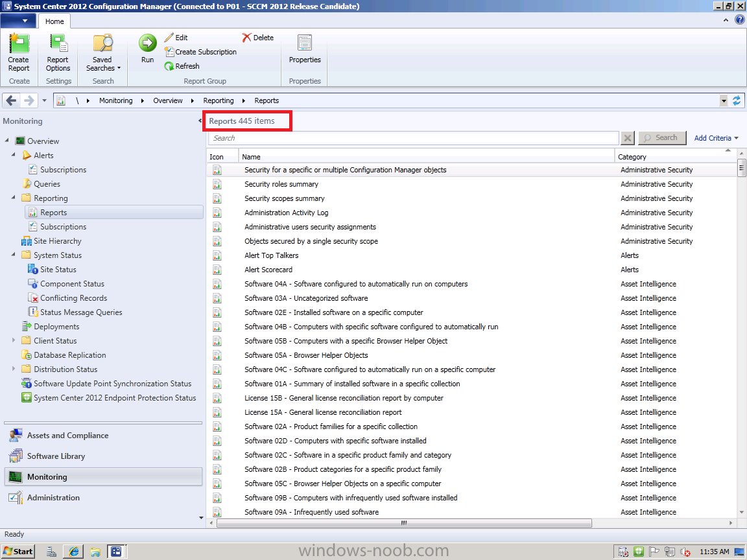Select the Reports node under Reporting
This screenshot has width=747, height=560.
click(114, 213)
